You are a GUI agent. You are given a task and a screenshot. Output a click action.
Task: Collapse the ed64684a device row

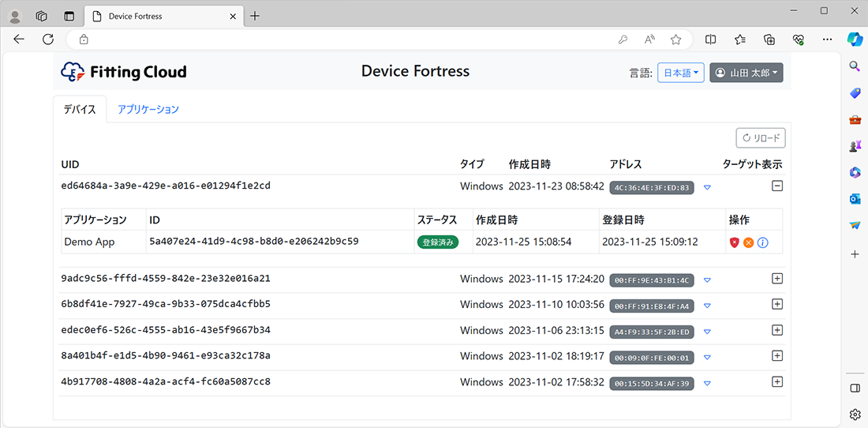pos(776,186)
